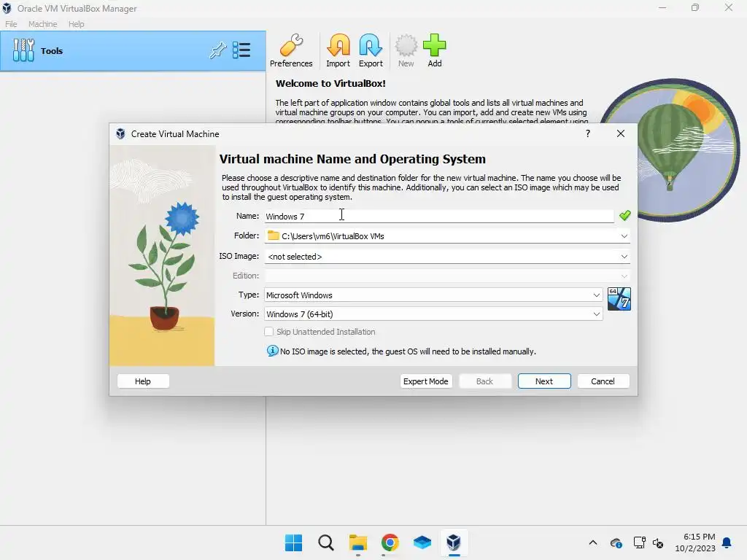
Task: Click the cloud sync icon in system tray
Action: point(616,542)
